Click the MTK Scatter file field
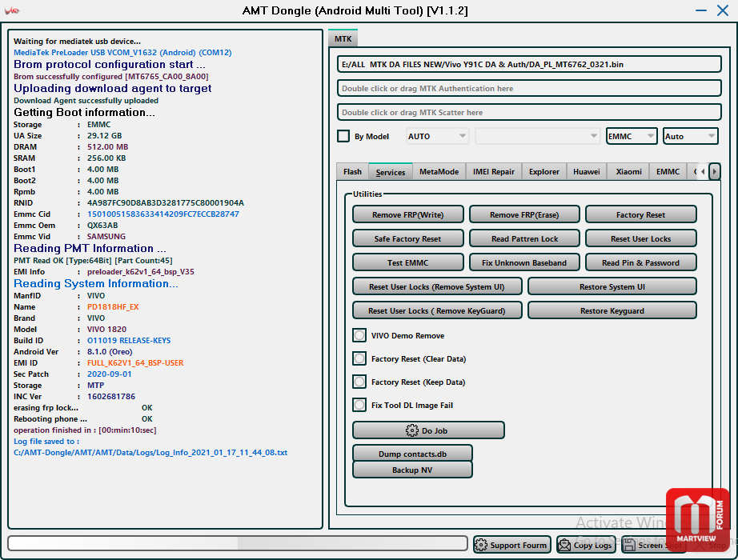This screenshot has width=738, height=560. click(x=529, y=112)
